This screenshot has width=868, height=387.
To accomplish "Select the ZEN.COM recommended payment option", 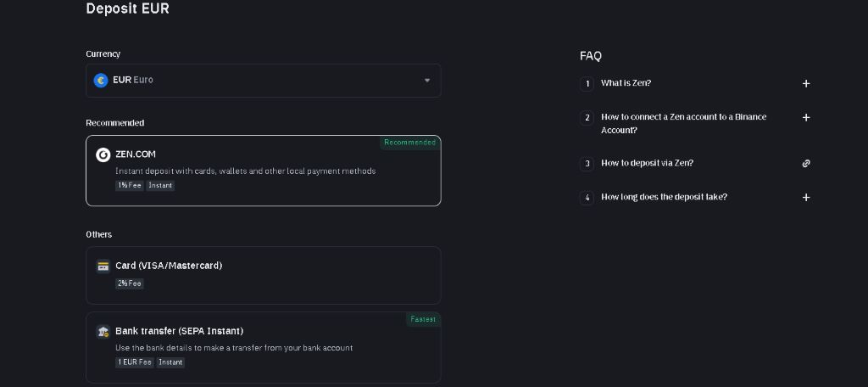I will pyautogui.click(x=263, y=171).
